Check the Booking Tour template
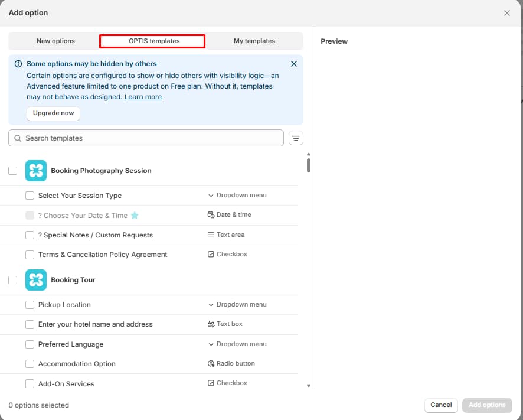Screen dimensions: 523x420 pyautogui.click(x=12, y=280)
